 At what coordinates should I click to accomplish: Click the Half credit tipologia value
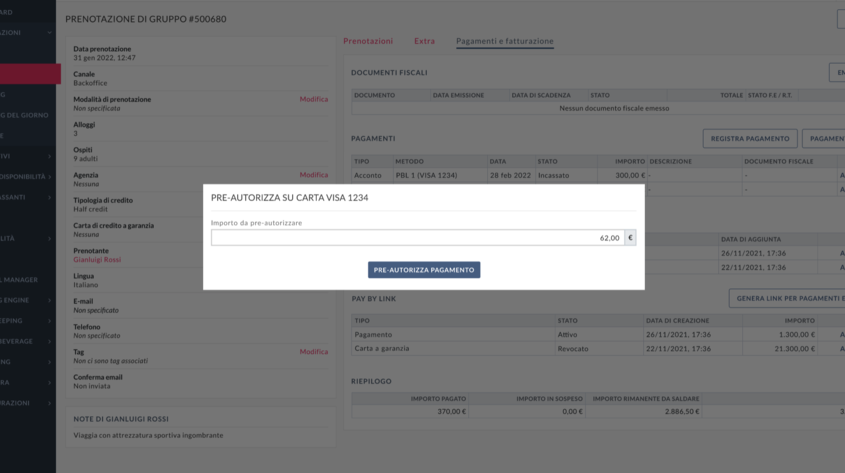pos(91,209)
